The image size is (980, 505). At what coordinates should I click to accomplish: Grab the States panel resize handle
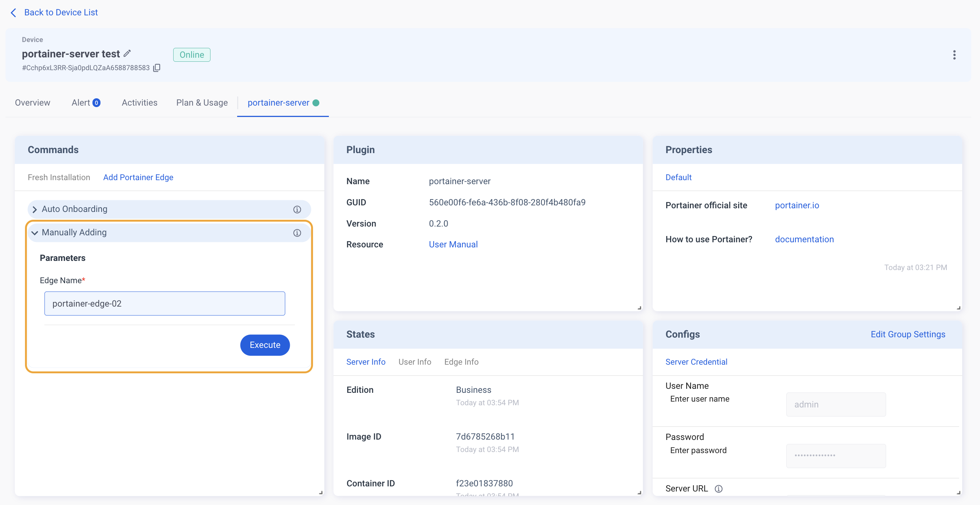pyautogui.click(x=639, y=493)
